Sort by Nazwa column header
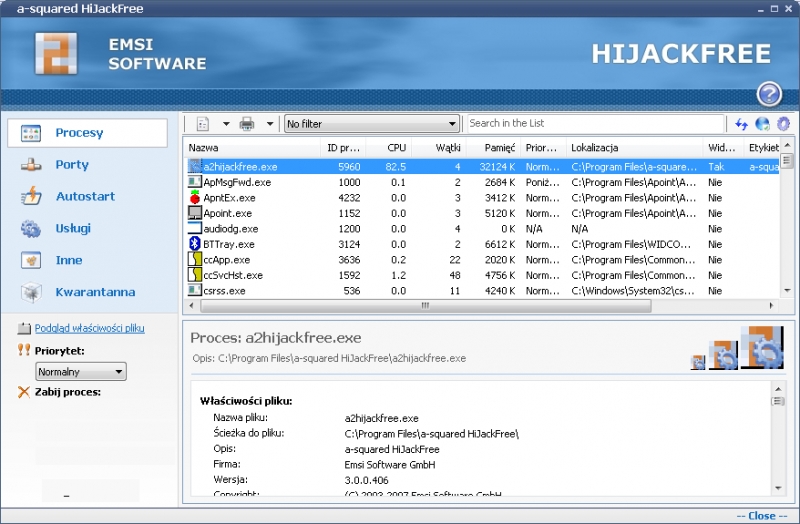 [x=252, y=148]
